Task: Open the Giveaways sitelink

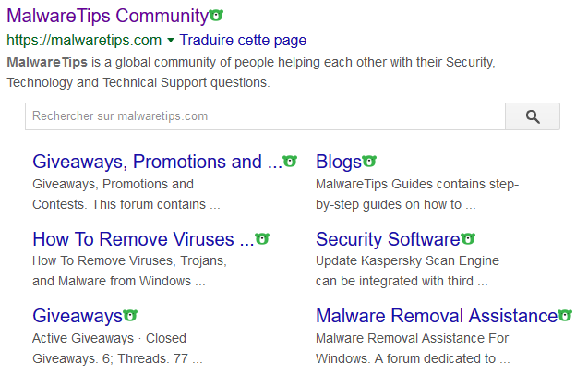Action: point(77,316)
